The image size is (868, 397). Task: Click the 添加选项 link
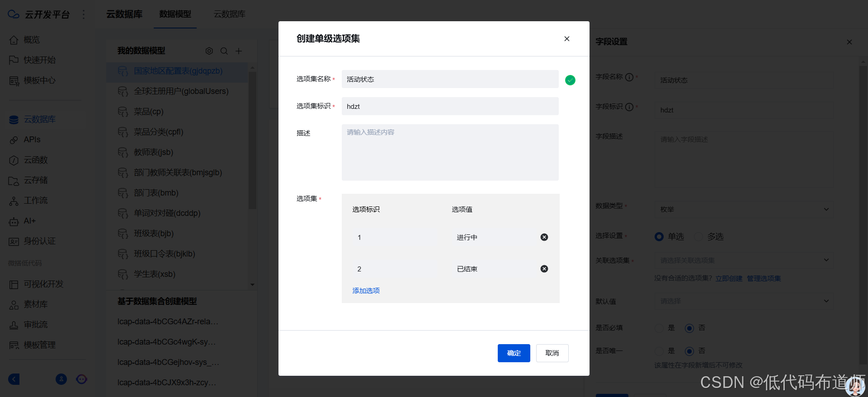point(366,291)
